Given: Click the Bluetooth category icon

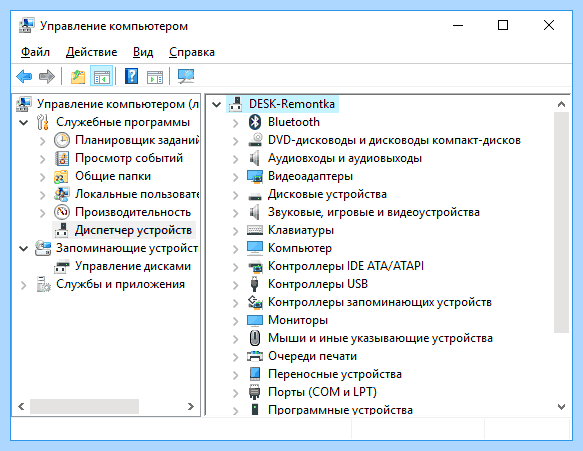Looking at the screenshot, I should tap(255, 122).
